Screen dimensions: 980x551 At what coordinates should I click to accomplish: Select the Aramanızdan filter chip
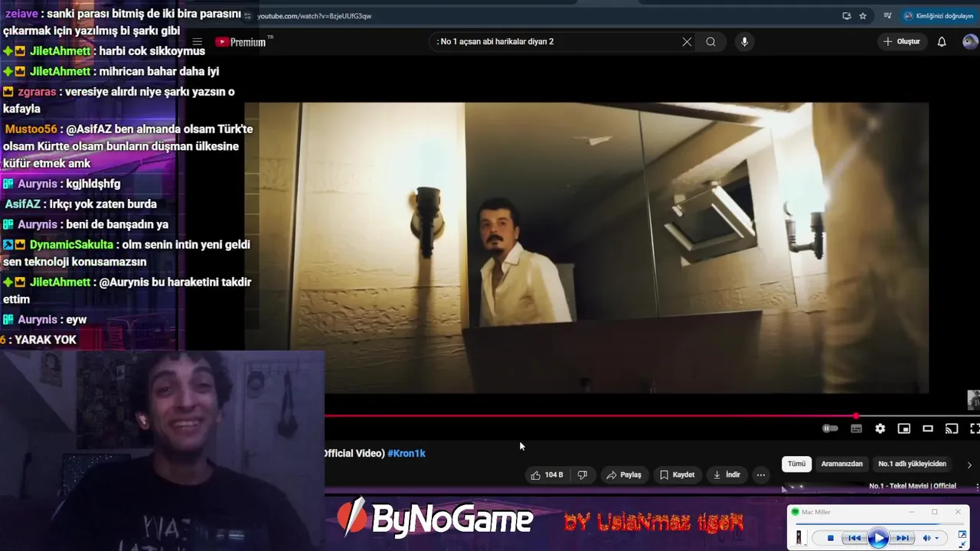coord(841,464)
